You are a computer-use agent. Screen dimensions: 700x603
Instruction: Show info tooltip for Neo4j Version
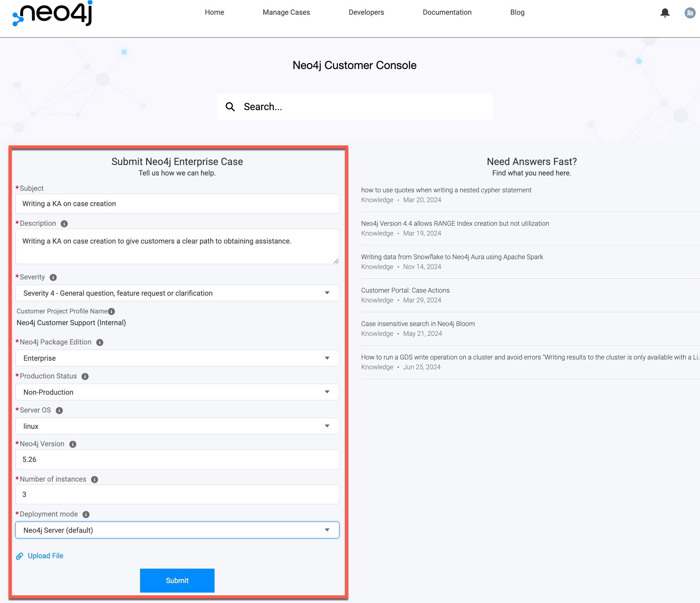(x=73, y=444)
